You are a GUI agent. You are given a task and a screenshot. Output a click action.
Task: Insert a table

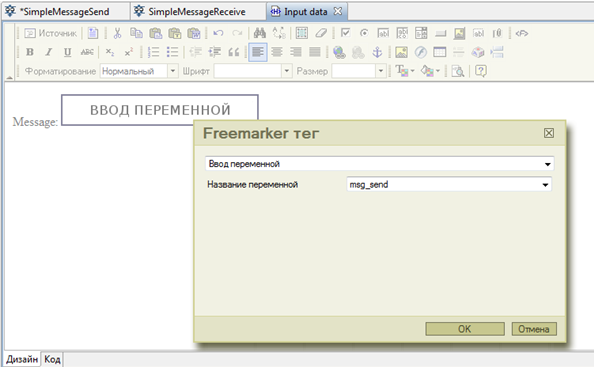(x=439, y=52)
